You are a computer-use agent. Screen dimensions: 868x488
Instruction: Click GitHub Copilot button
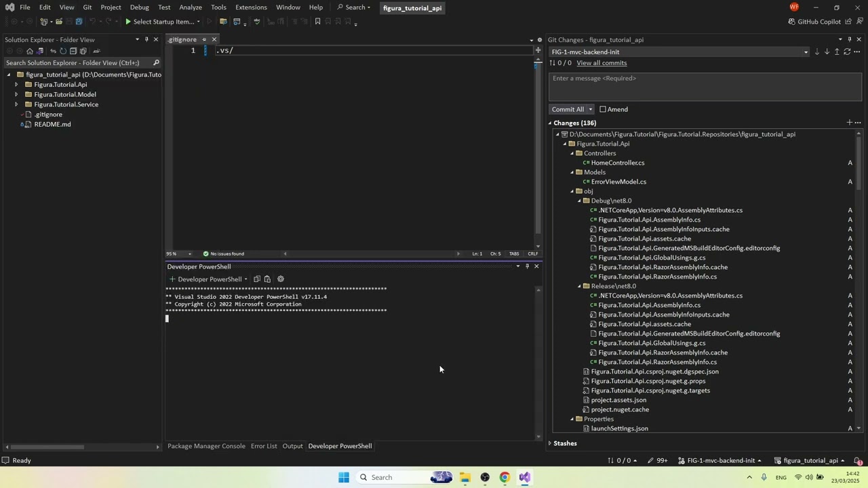click(x=814, y=22)
